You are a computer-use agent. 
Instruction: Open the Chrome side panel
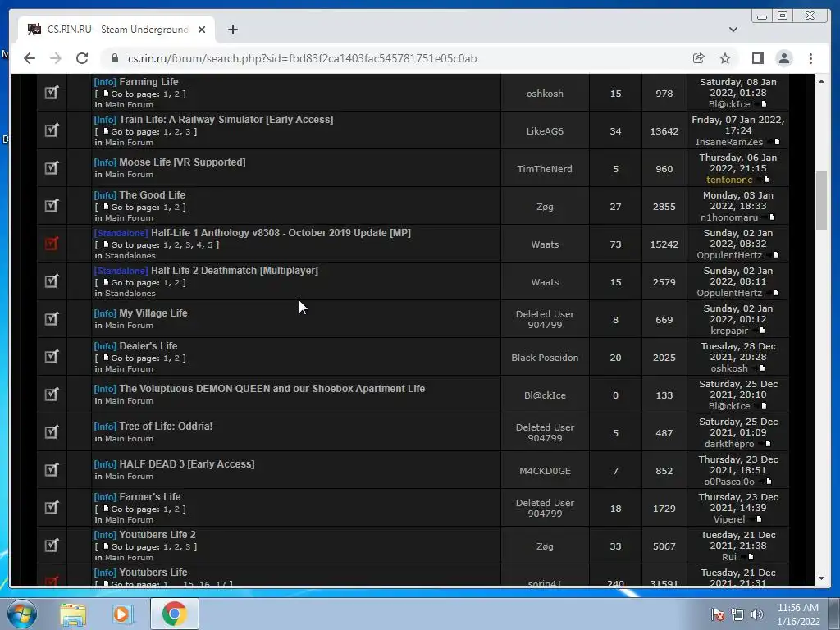[757, 58]
